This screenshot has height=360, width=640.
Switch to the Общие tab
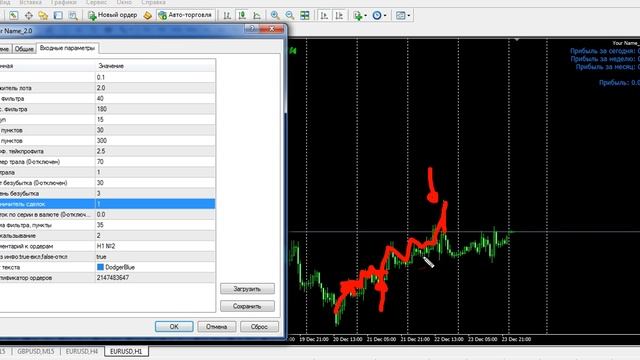click(24, 49)
